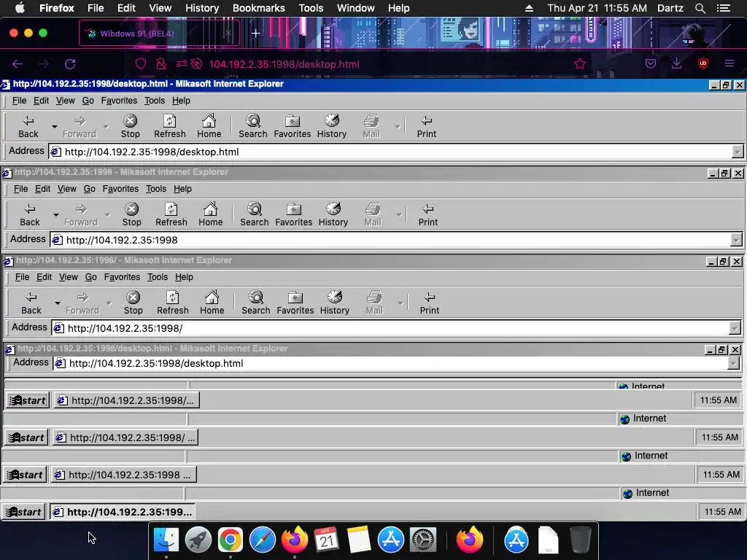The width and height of the screenshot is (747, 560).
Task: Click the bottommost start button
Action: point(23,512)
